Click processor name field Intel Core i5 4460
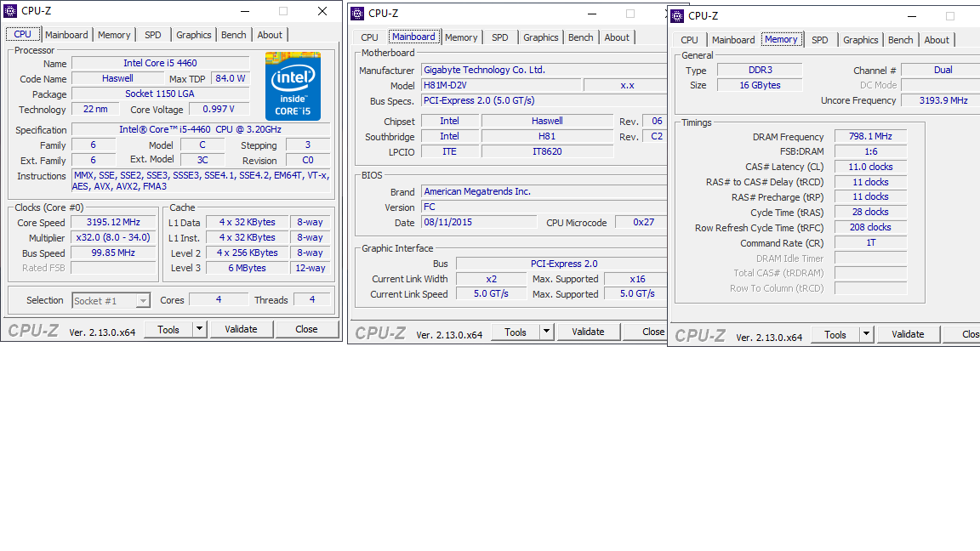Image resolution: width=980 pixels, height=551 pixels. click(x=161, y=63)
